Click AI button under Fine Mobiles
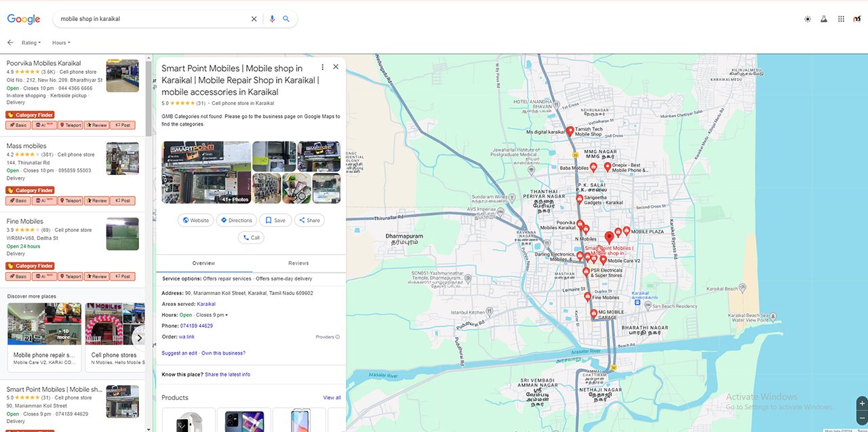868x432 pixels. point(44,276)
